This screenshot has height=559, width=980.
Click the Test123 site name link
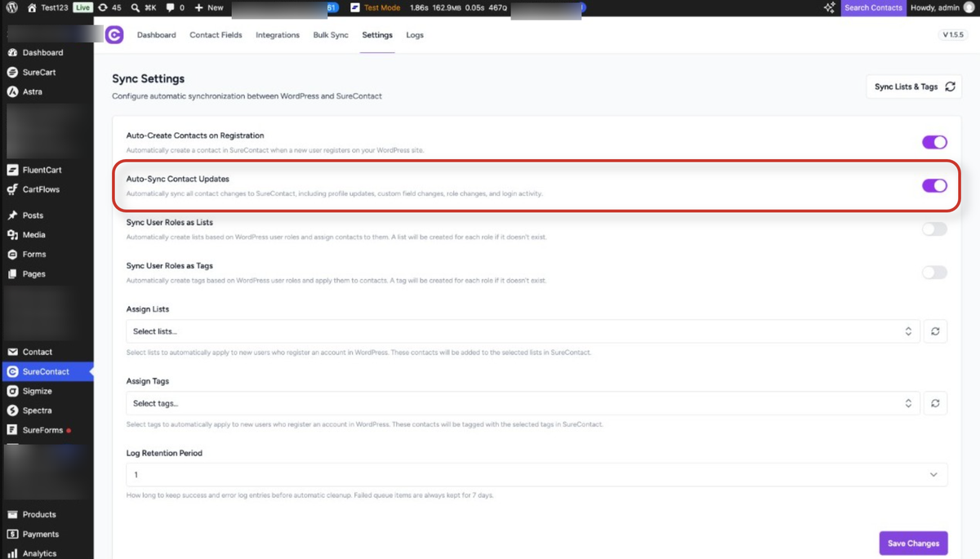pyautogui.click(x=55, y=7)
